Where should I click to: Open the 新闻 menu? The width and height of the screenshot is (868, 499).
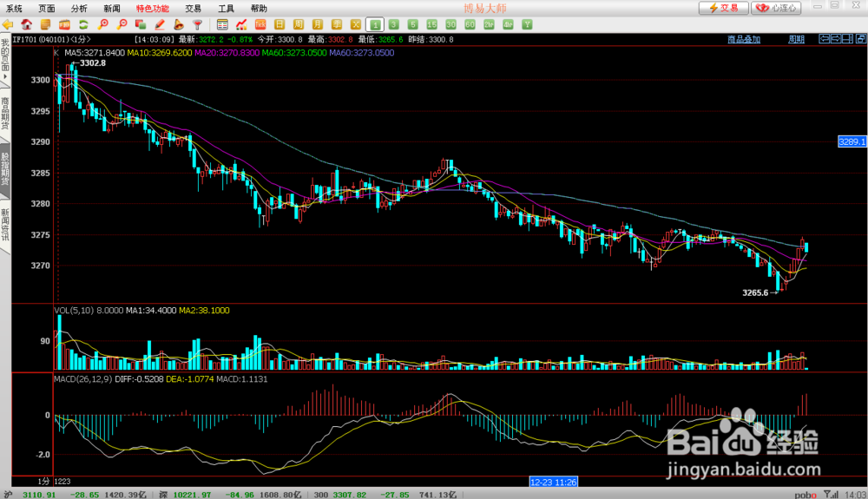tap(112, 9)
